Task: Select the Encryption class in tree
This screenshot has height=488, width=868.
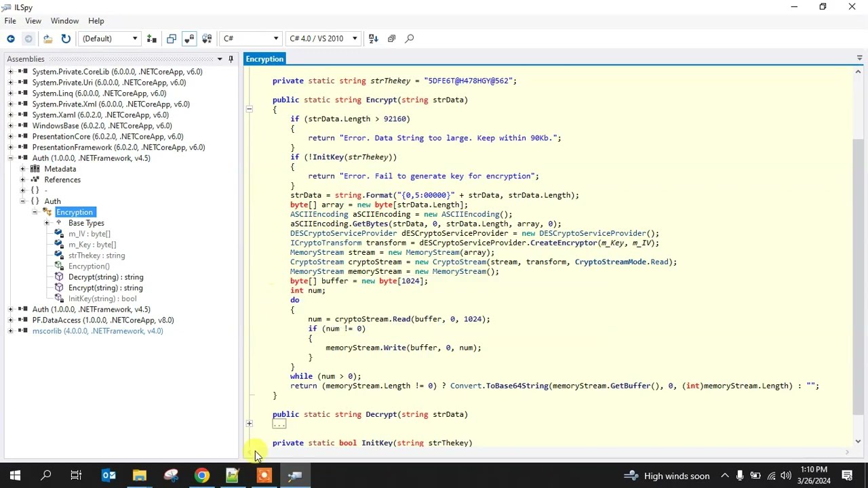Action: tap(75, 212)
